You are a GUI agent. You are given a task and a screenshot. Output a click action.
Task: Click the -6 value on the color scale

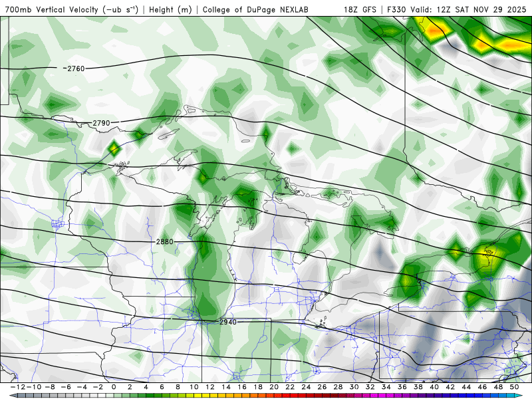(65, 387)
